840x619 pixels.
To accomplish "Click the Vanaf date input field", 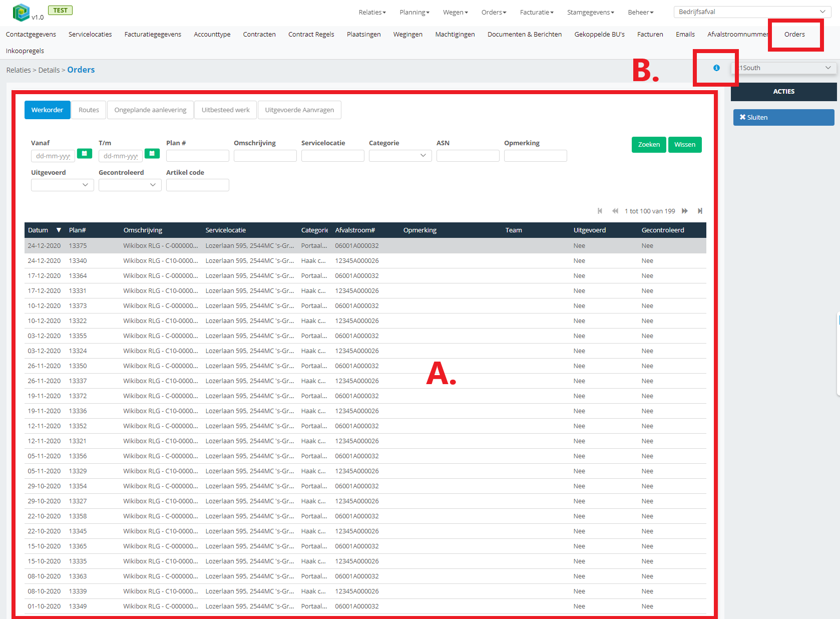I will tap(53, 156).
